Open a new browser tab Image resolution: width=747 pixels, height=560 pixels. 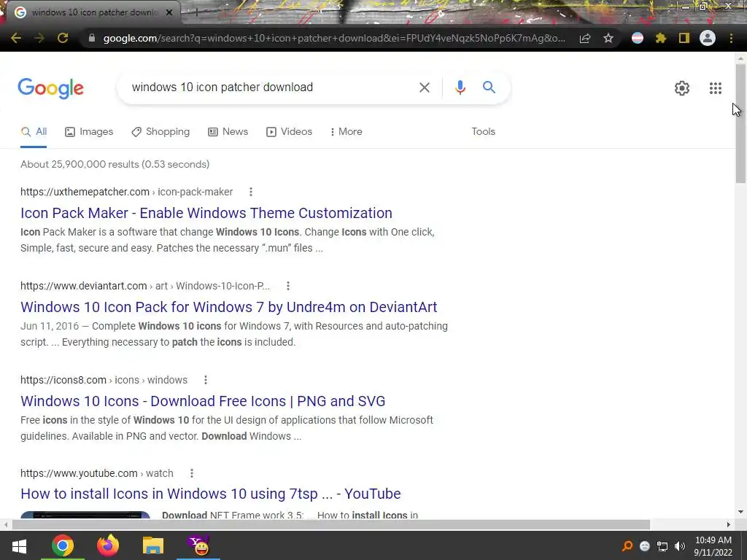[196, 12]
